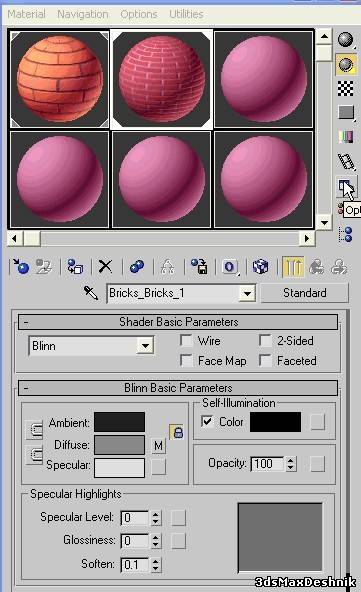
Task: Open the Utilities menu
Action: pyautogui.click(x=186, y=14)
